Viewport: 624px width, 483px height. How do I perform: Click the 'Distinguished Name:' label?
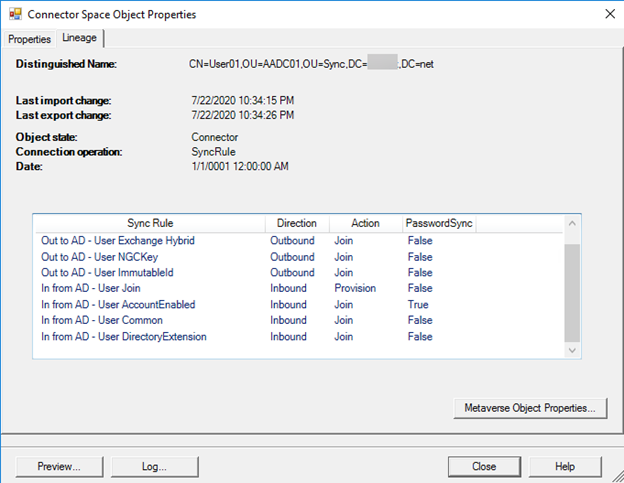66,64
